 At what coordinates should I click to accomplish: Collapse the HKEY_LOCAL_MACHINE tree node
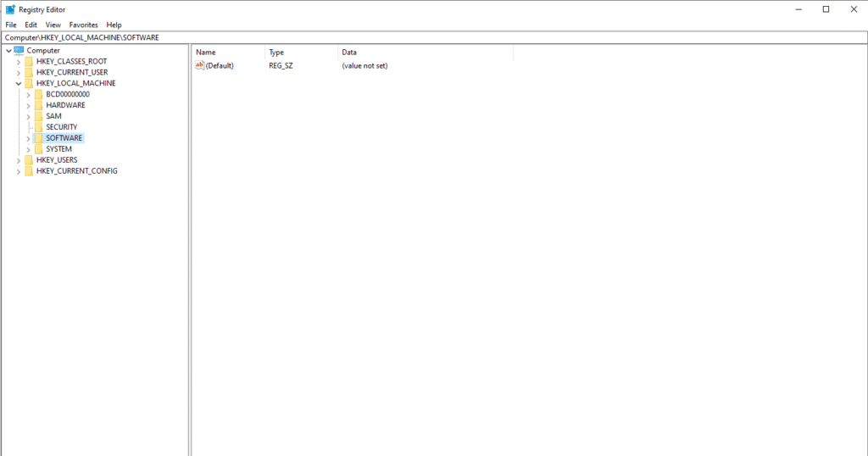point(18,84)
